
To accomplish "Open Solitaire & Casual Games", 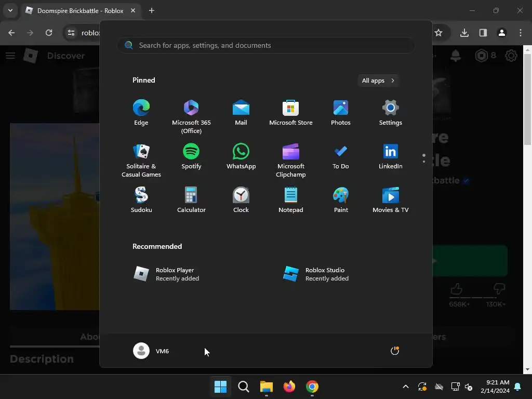I will (x=141, y=160).
